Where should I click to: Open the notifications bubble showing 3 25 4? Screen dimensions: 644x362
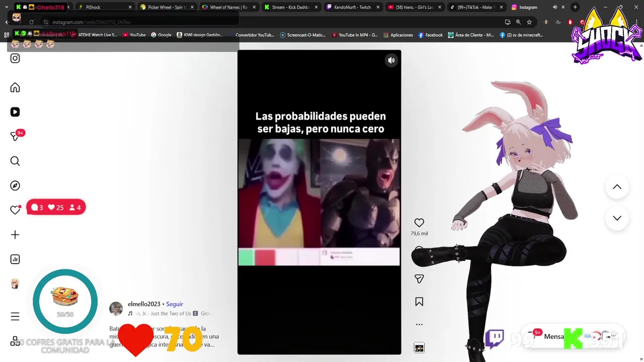click(56, 207)
